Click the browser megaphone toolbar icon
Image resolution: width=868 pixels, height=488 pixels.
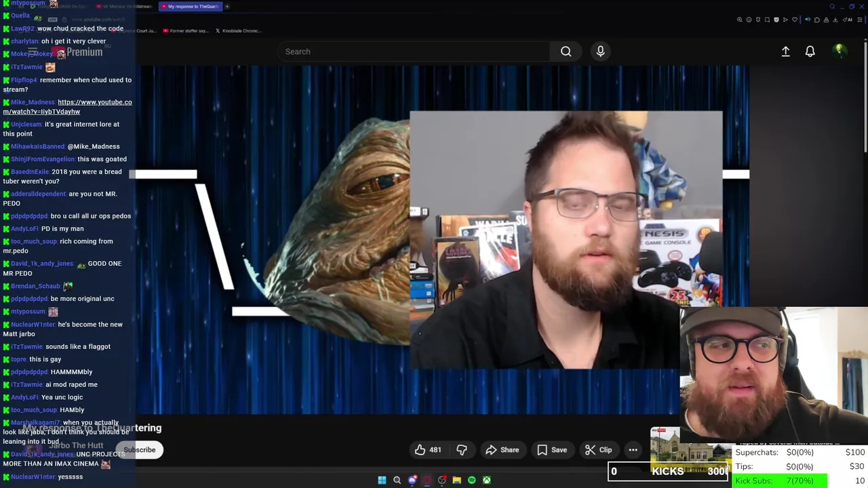(808, 20)
